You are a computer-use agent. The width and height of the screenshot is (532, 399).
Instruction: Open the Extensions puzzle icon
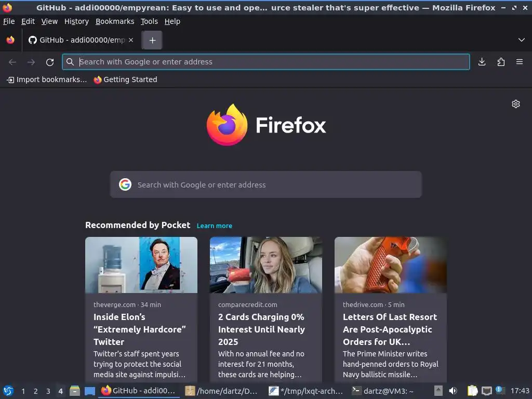(x=501, y=62)
